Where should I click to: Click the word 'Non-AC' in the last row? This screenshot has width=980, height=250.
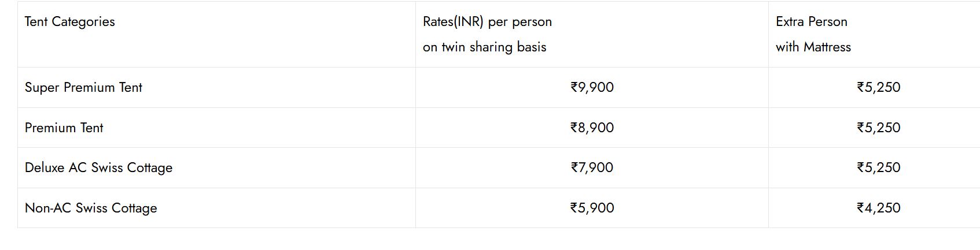tap(47, 208)
